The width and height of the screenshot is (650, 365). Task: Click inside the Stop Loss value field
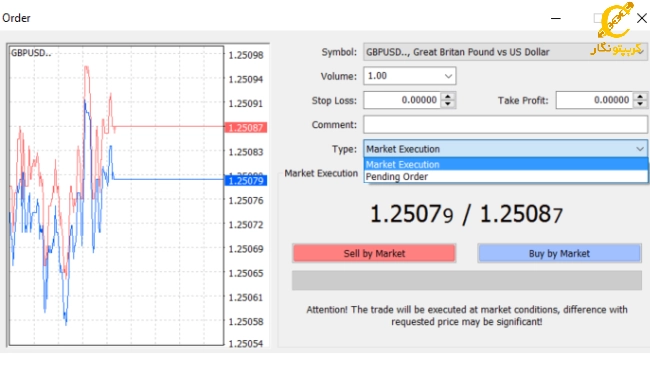pyautogui.click(x=402, y=100)
